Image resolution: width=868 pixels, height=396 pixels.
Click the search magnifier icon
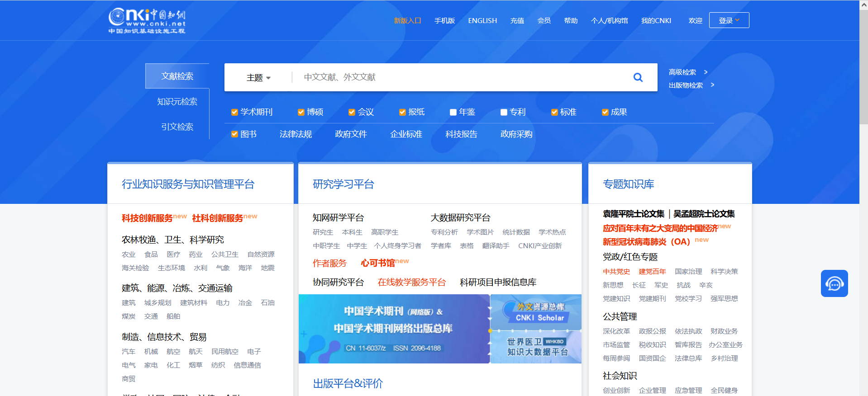click(x=638, y=77)
